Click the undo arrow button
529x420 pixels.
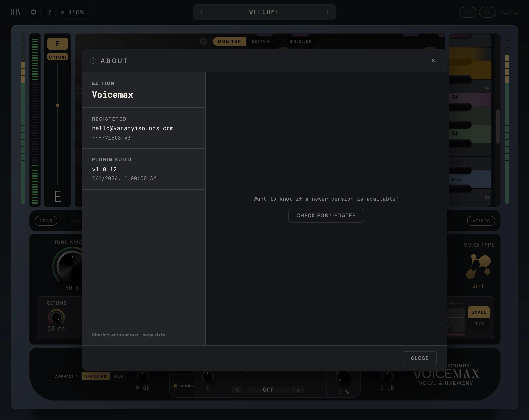click(x=467, y=12)
